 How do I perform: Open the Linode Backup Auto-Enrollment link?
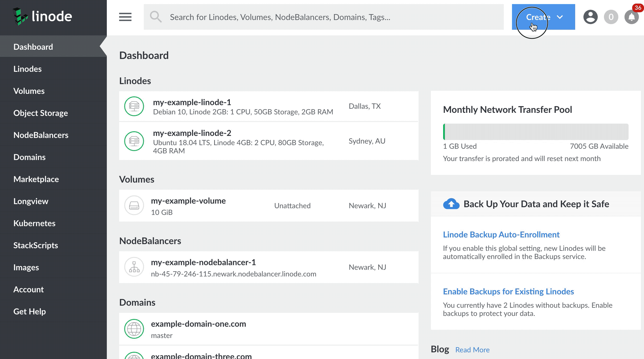(501, 234)
